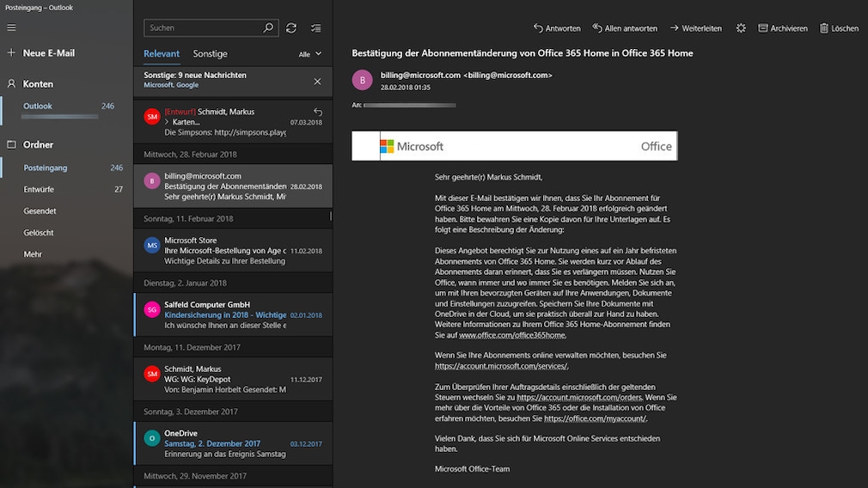Image resolution: width=868 pixels, height=488 pixels.
Task: Dismiss the Sonstige new messages notice
Action: pyautogui.click(x=317, y=82)
